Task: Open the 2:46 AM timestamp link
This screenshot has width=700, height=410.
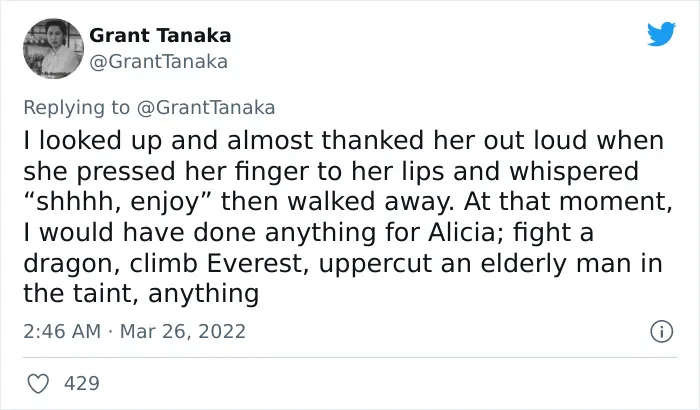Action: 62,331
